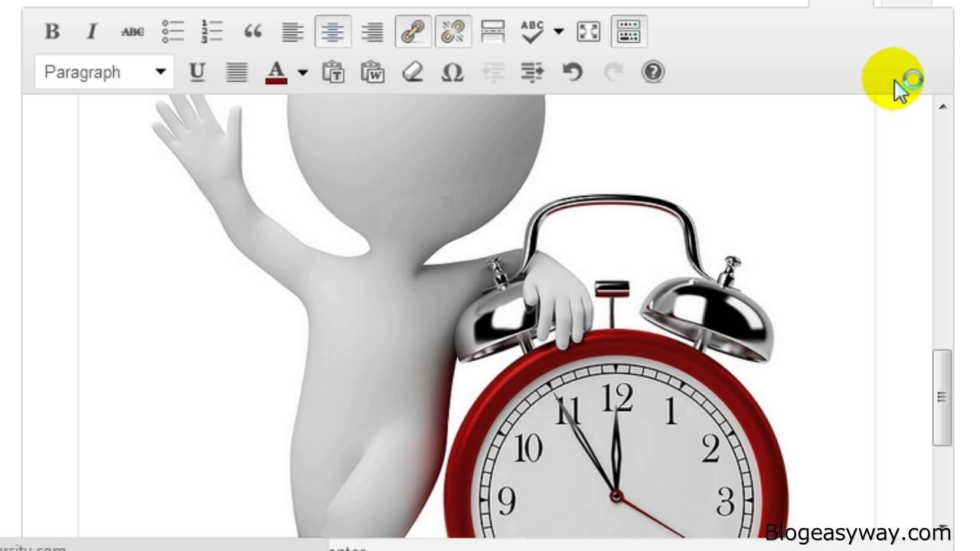
Task: Decrease indent of the paragraph
Action: click(x=493, y=72)
